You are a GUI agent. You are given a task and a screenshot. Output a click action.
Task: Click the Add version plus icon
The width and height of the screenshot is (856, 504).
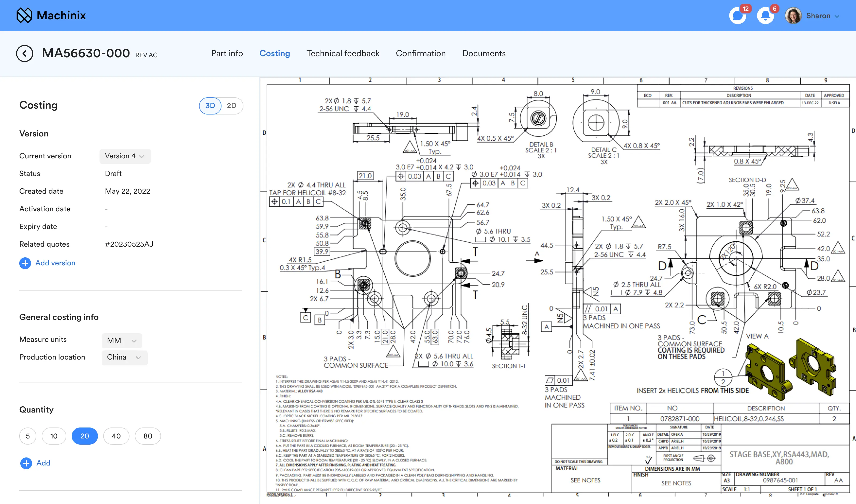[x=25, y=263]
